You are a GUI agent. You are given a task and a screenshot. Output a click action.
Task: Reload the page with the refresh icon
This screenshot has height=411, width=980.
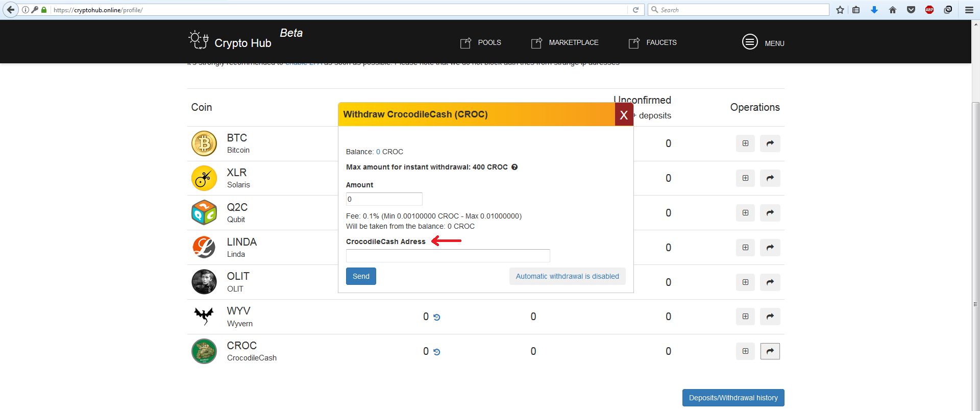point(635,10)
